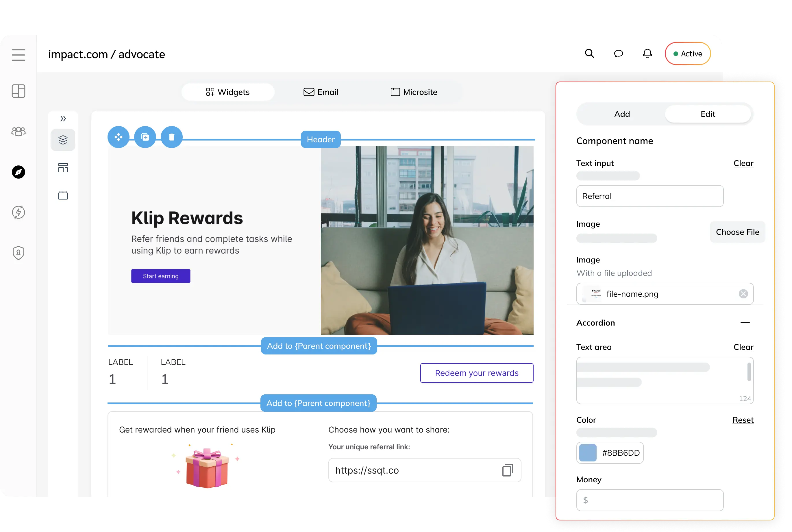Screen dimensions: 792x532
Task: Switch to the Add tab
Action: coord(622,114)
